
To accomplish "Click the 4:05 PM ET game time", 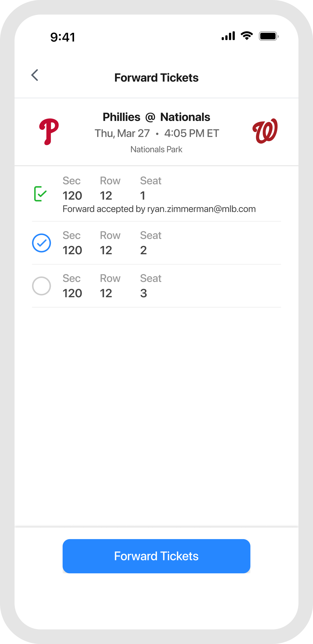I will click(192, 134).
